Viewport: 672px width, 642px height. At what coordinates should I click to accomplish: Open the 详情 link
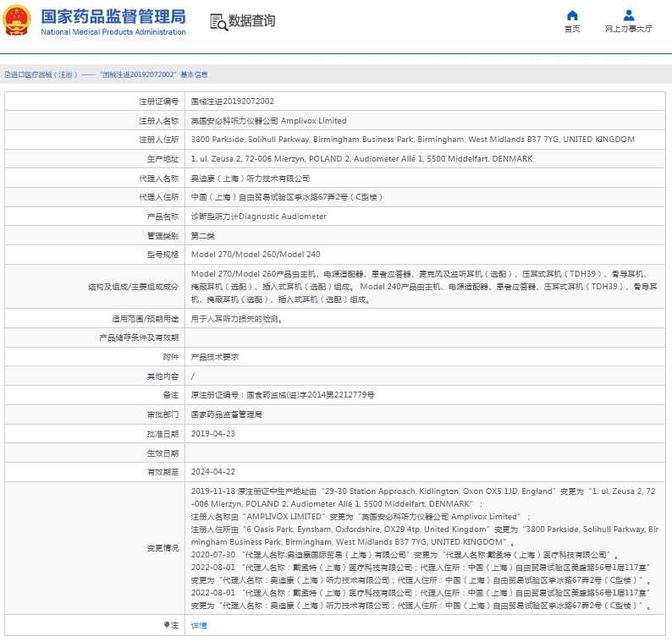tap(199, 625)
